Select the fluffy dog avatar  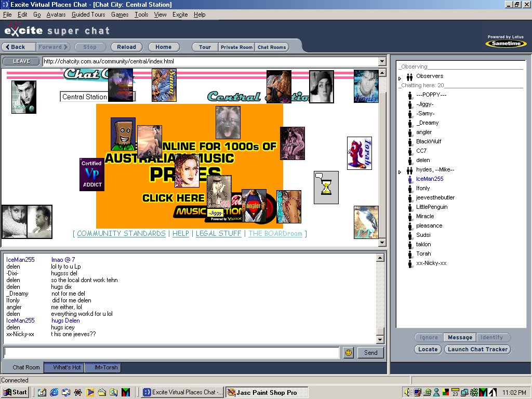tap(228, 123)
